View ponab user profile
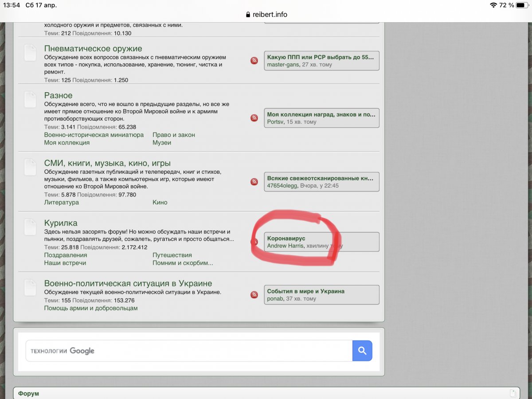Image resolution: width=532 pixels, height=399 pixels. tap(275, 299)
